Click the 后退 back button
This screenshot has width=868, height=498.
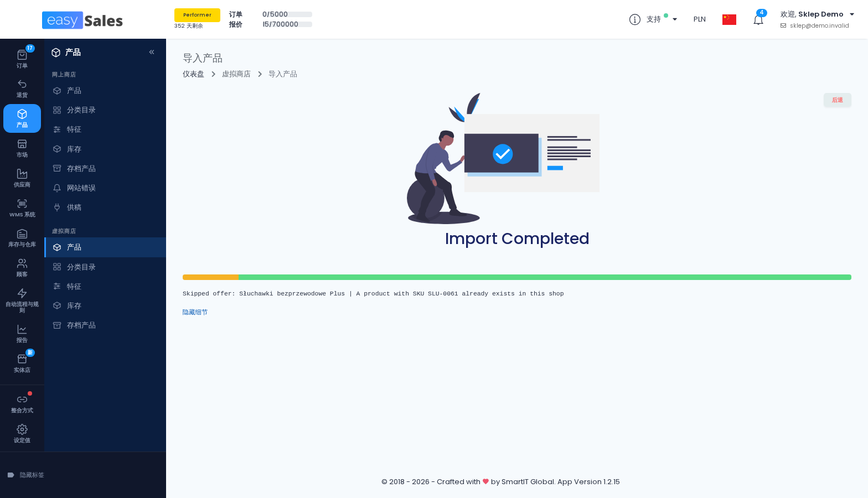(x=838, y=100)
